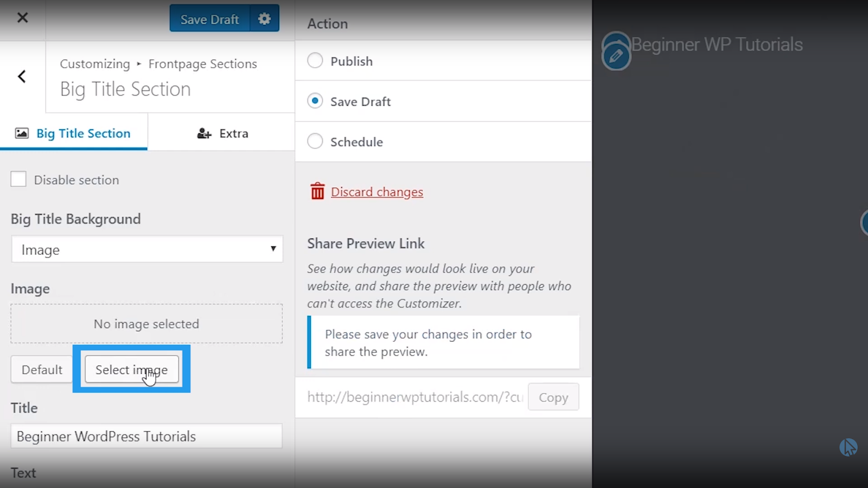
Task: Click the Beginner WP Tutorials site title
Action: [717, 44]
